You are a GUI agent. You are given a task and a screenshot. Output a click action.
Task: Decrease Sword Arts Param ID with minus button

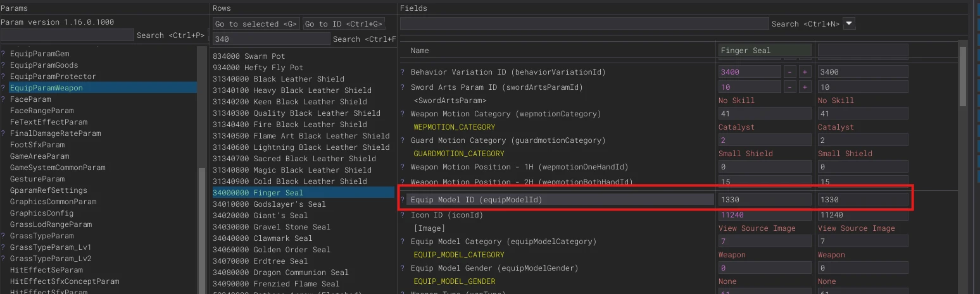[x=790, y=87]
